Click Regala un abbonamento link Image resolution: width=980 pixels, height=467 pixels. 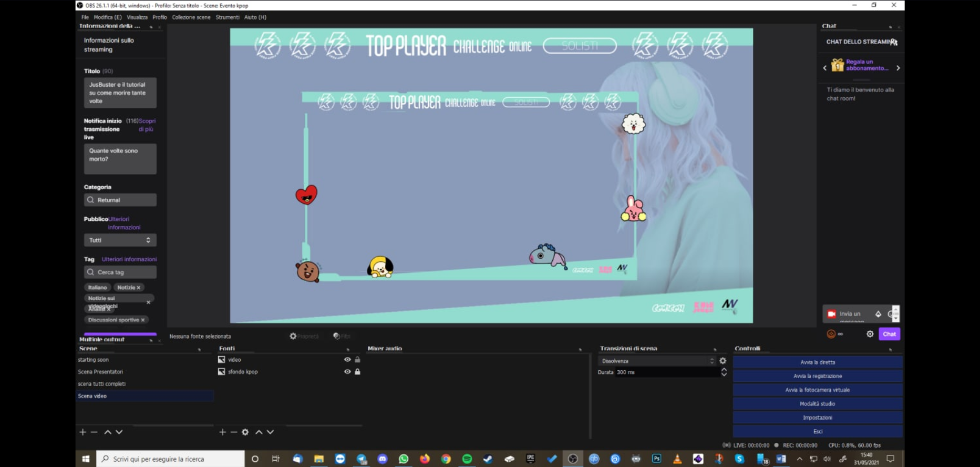(867, 65)
